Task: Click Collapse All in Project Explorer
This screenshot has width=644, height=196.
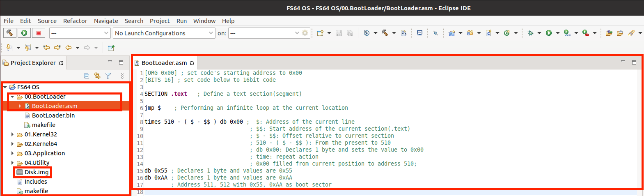Action: pyautogui.click(x=86, y=76)
